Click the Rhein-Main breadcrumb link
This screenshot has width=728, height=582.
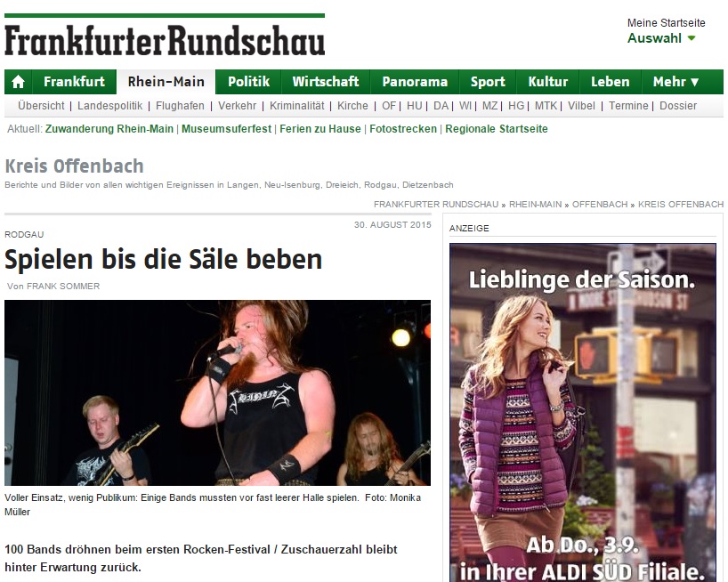coord(535,204)
